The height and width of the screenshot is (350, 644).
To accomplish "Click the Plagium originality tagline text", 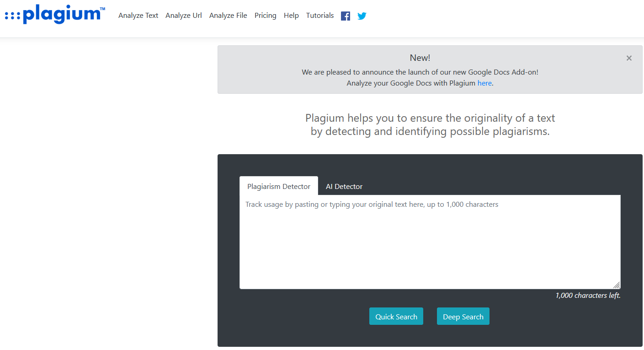I will pyautogui.click(x=430, y=125).
